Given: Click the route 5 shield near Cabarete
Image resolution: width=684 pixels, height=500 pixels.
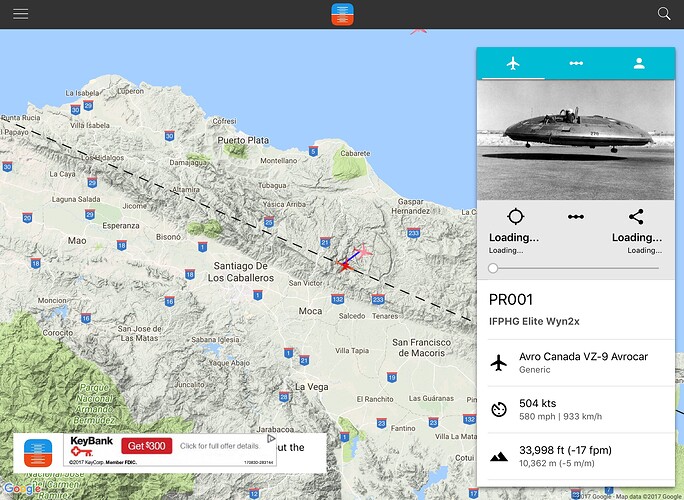Looking at the screenshot, I should (313, 151).
